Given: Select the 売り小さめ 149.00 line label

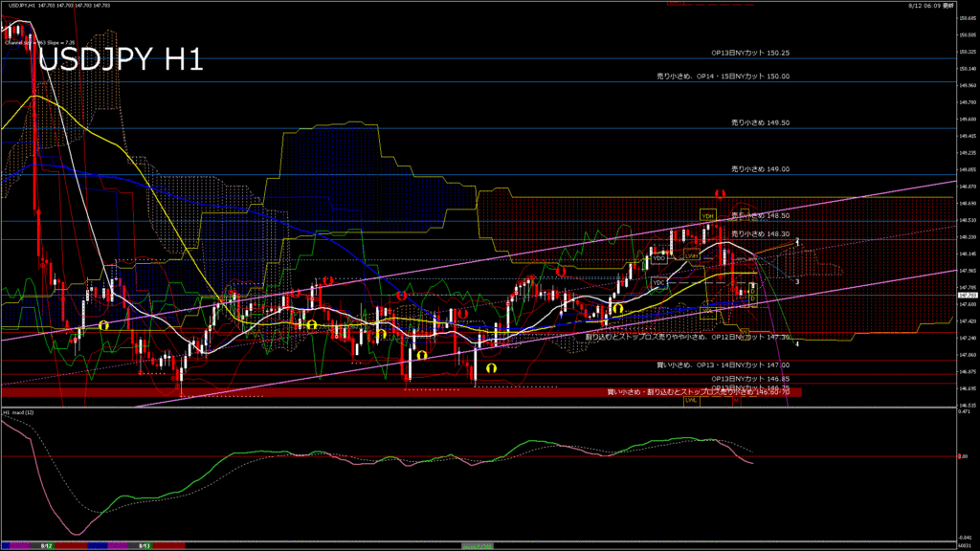Looking at the screenshot, I should tap(760, 168).
